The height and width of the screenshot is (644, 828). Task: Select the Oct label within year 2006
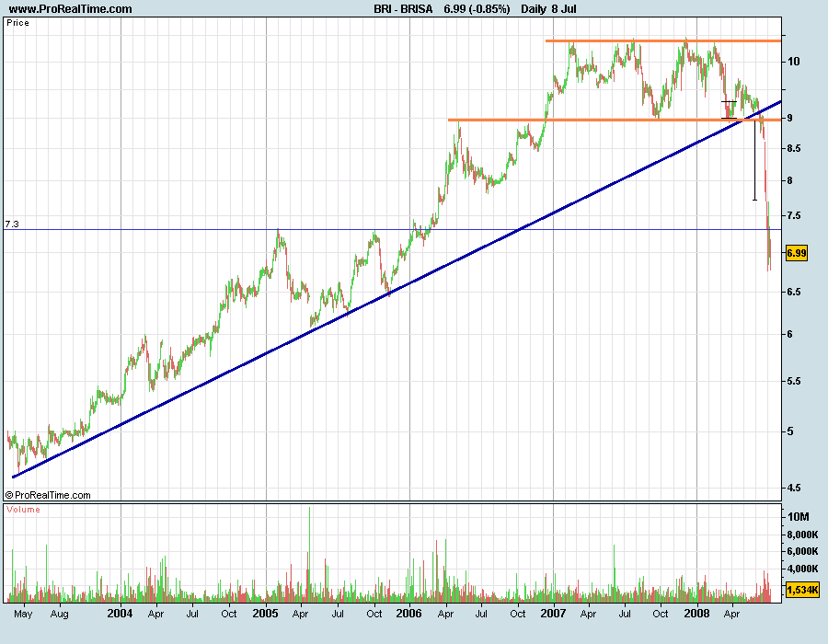[517, 614]
